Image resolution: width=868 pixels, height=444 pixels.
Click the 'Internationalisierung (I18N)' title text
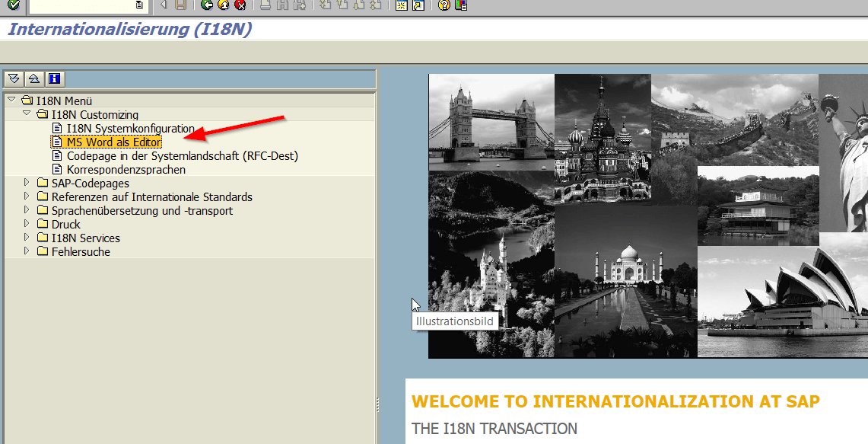click(x=129, y=29)
